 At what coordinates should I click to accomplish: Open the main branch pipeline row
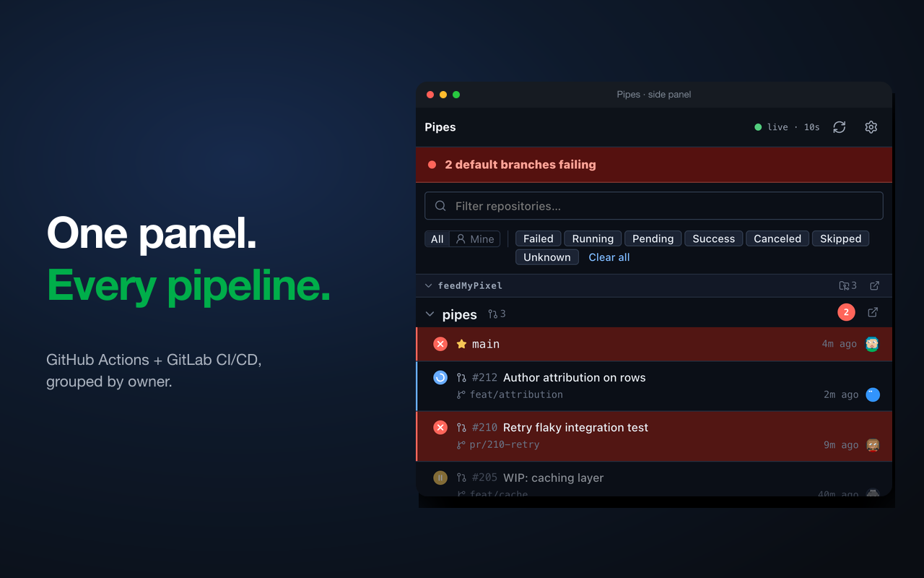click(x=654, y=344)
